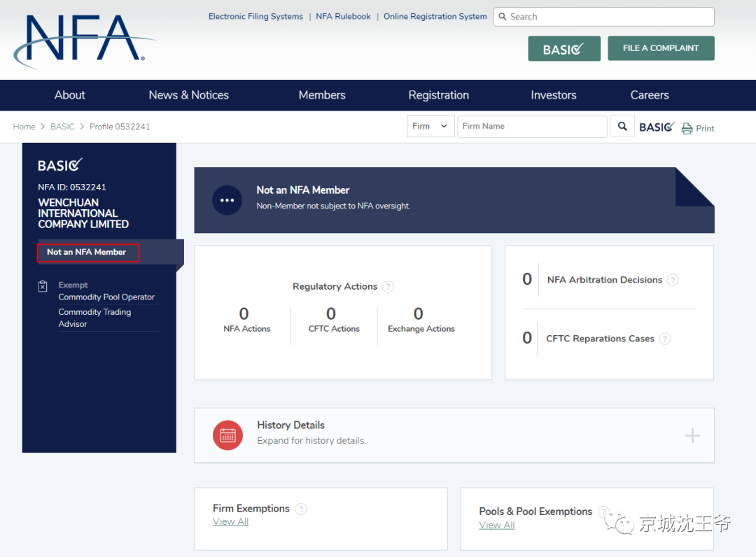Image resolution: width=756 pixels, height=557 pixels.
Task: Click the BASIC logo beside Print
Action: (x=657, y=127)
